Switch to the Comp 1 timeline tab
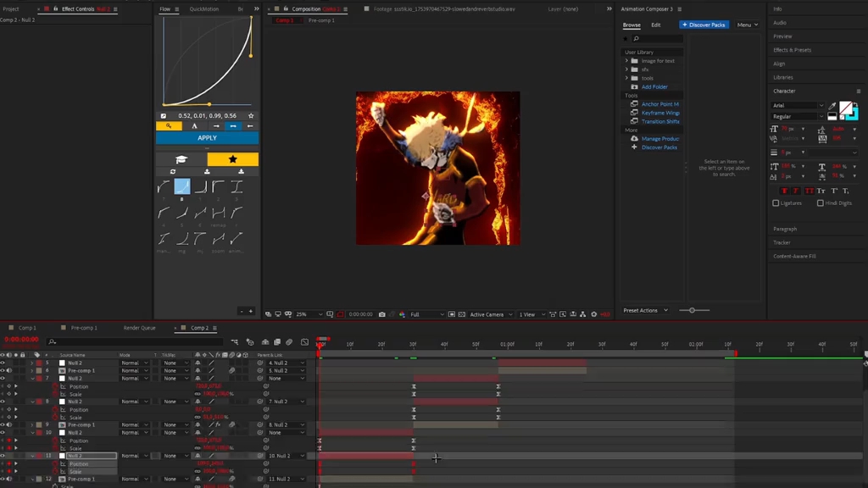The height and width of the screenshot is (488, 868). 26,328
